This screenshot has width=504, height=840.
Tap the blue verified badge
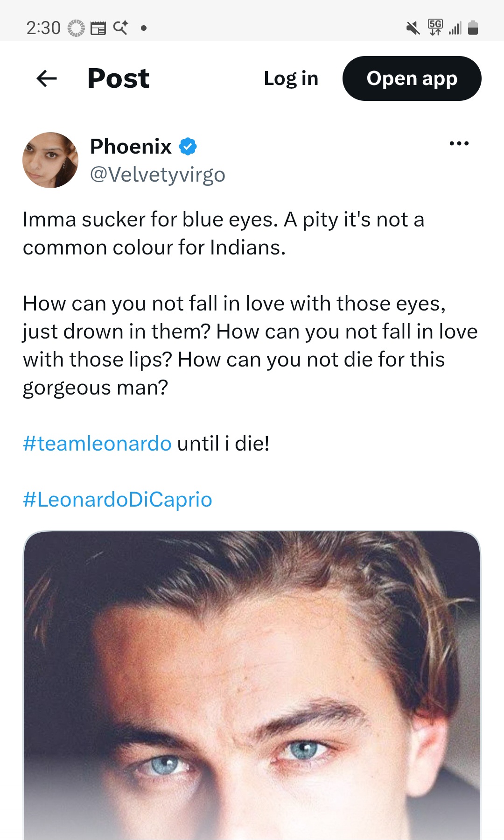(188, 147)
